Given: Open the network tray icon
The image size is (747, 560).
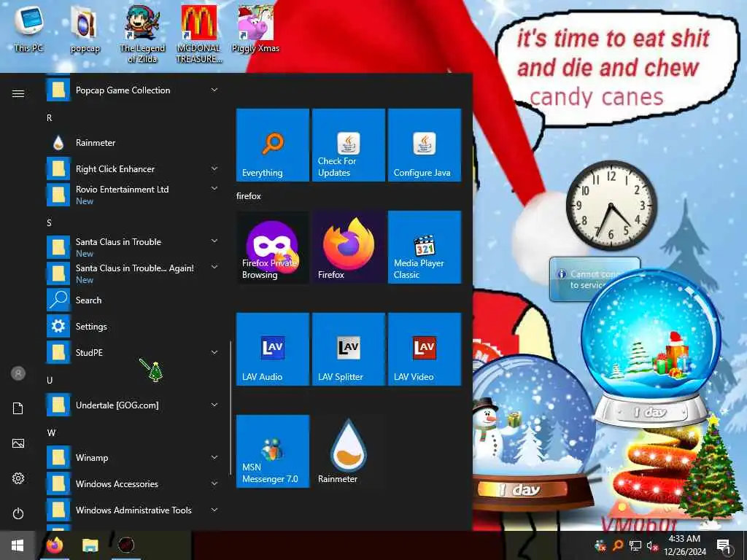Looking at the screenshot, I should [x=635, y=545].
